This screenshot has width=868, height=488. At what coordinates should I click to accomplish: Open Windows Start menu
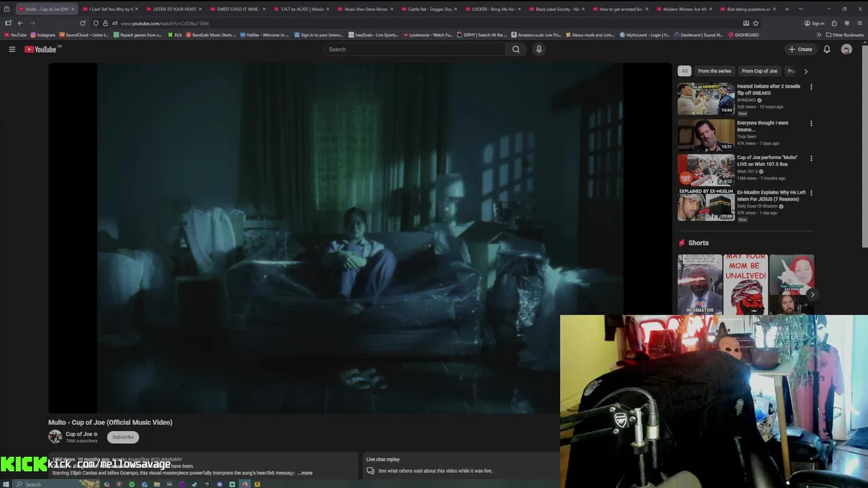pos(7,484)
